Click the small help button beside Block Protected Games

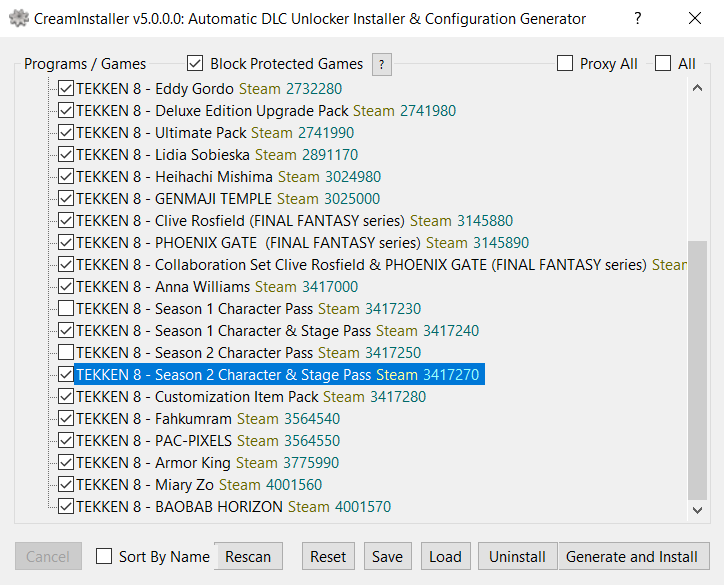click(382, 65)
